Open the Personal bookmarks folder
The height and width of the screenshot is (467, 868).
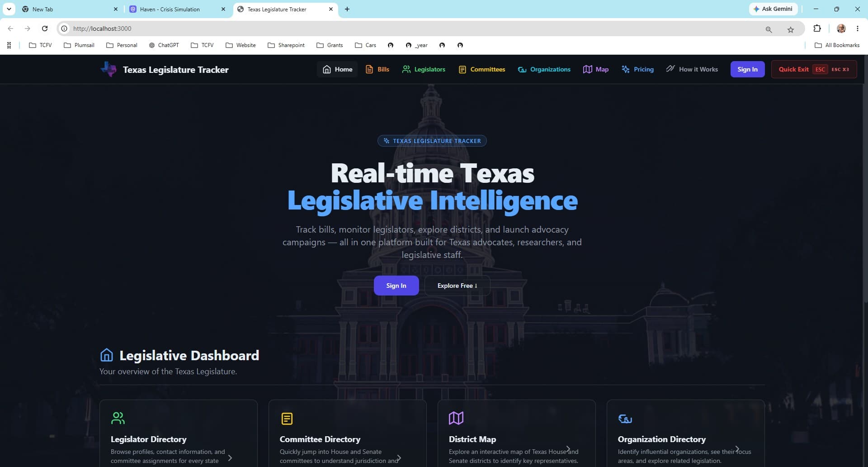(122, 45)
